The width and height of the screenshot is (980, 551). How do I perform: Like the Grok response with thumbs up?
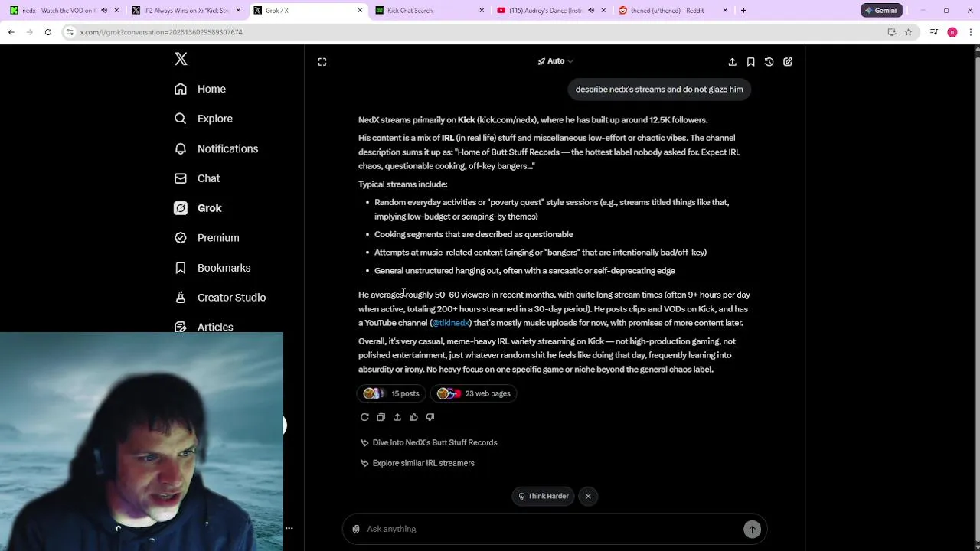pos(413,417)
